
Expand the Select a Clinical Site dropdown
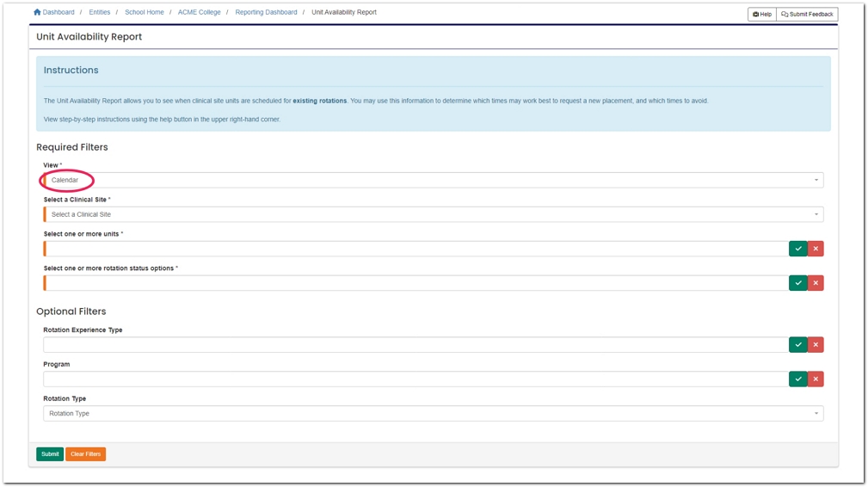point(434,214)
